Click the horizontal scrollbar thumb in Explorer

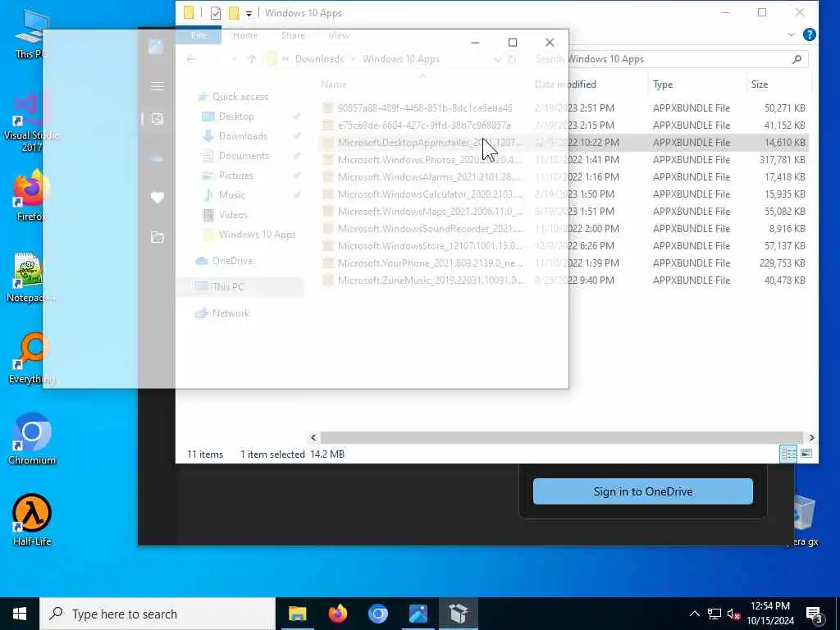pos(561,438)
